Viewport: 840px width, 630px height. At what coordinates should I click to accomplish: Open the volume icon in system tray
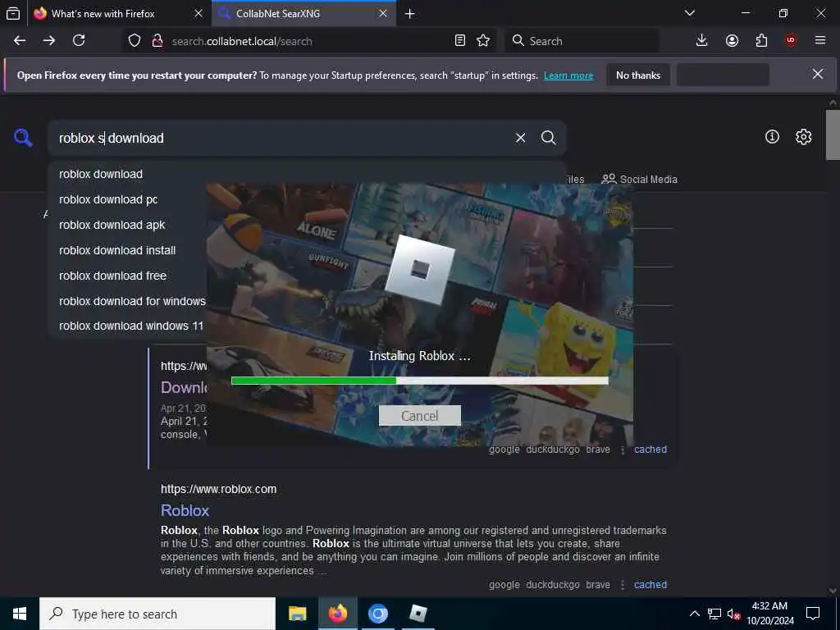pyautogui.click(x=733, y=614)
